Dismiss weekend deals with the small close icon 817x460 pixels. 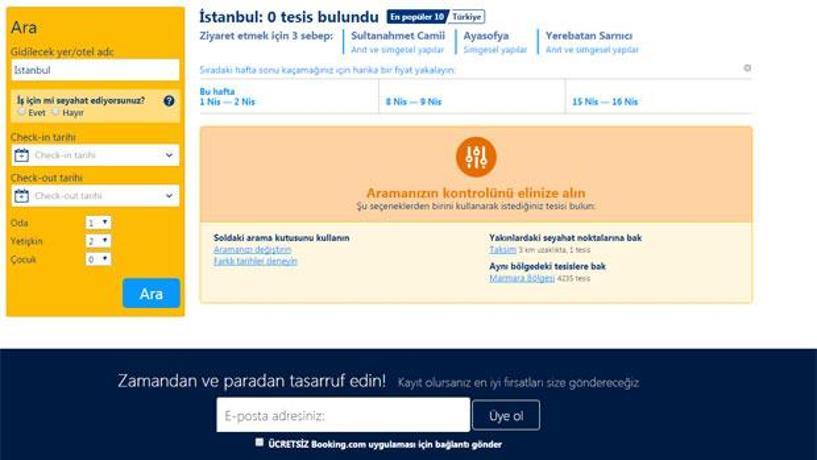[x=747, y=68]
